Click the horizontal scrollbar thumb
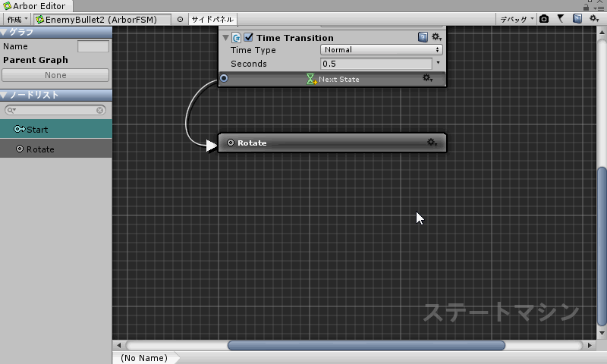 pyautogui.click(x=366, y=346)
